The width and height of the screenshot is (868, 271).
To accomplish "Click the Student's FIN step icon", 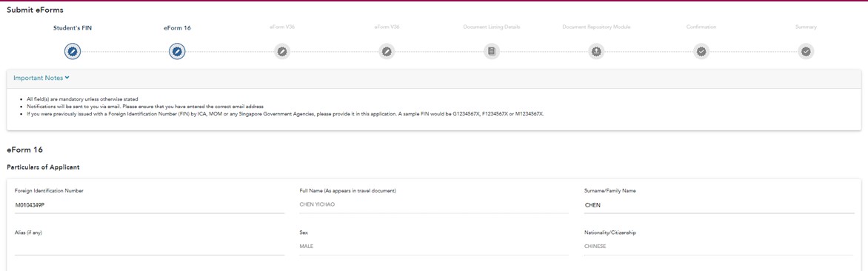I will point(73,52).
